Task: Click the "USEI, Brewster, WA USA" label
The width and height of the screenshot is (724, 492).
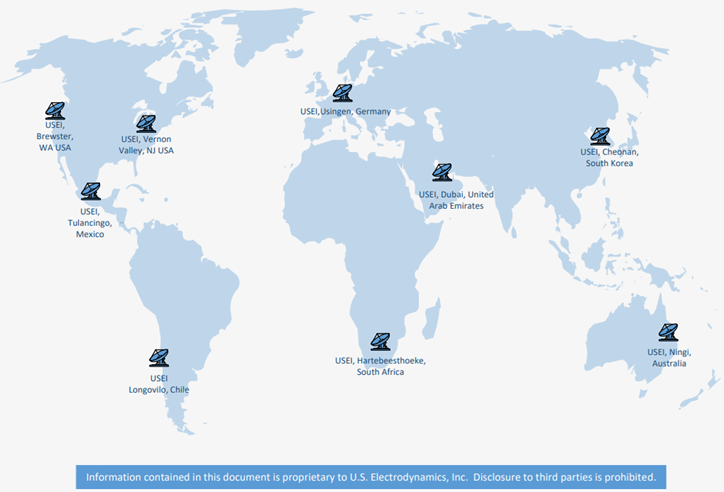Action: tap(55, 136)
